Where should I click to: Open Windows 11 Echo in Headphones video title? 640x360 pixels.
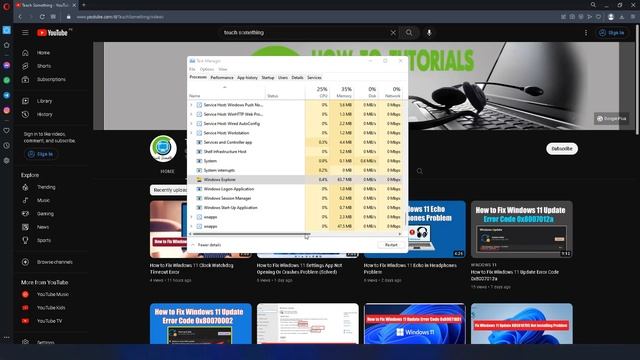[x=410, y=269]
